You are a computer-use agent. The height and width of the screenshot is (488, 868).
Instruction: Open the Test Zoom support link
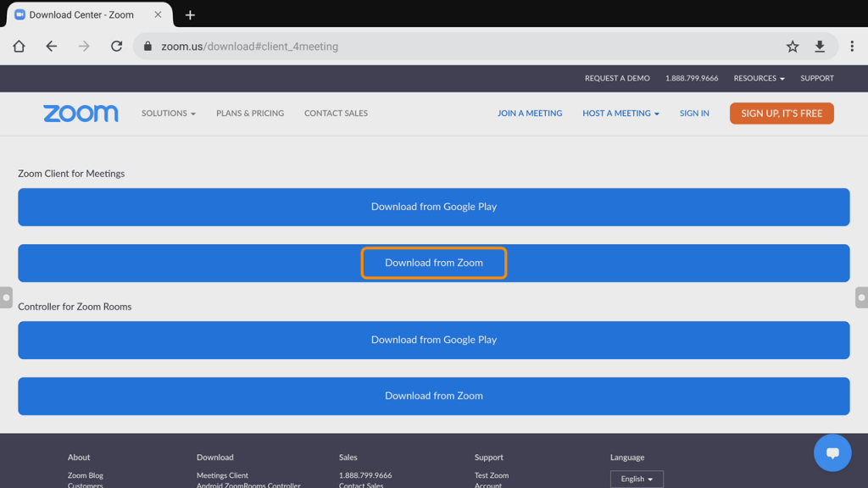coord(490,475)
